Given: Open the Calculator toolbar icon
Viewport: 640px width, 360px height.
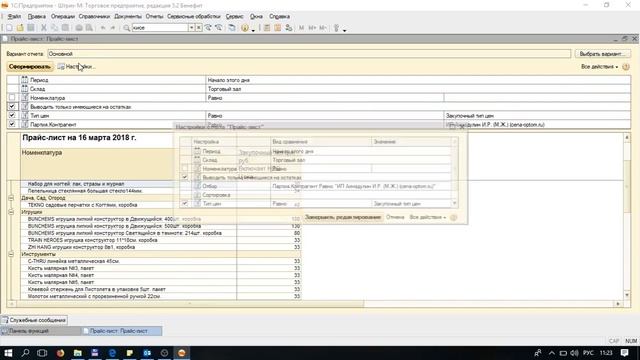Looking at the screenshot, I should [267, 28].
